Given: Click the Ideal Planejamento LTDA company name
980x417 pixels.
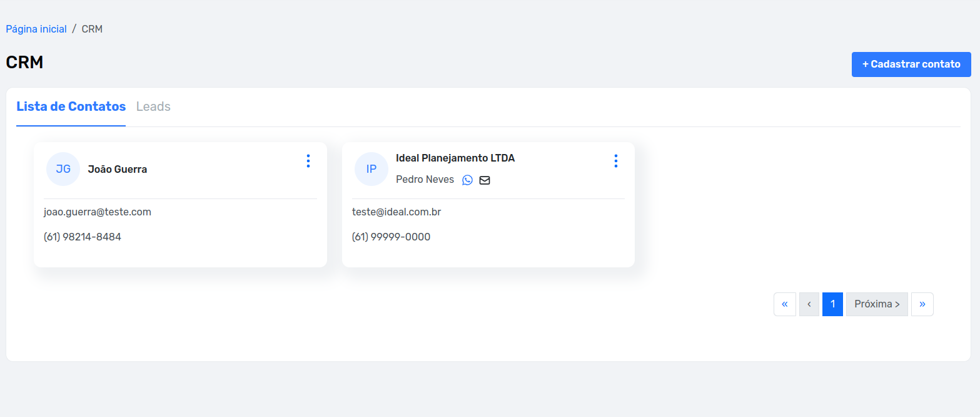Looking at the screenshot, I should pos(455,158).
